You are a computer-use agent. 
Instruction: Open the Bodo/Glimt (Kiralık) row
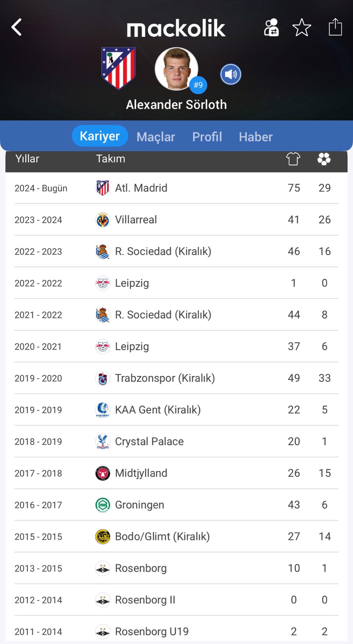[x=176, y=536]
